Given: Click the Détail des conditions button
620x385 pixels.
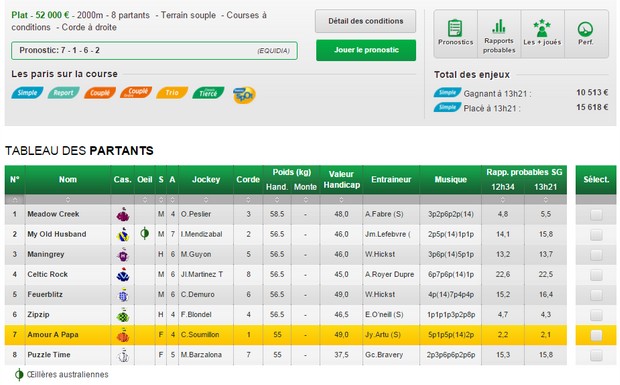Looking at the screenshot, I should tap(365, 21).
